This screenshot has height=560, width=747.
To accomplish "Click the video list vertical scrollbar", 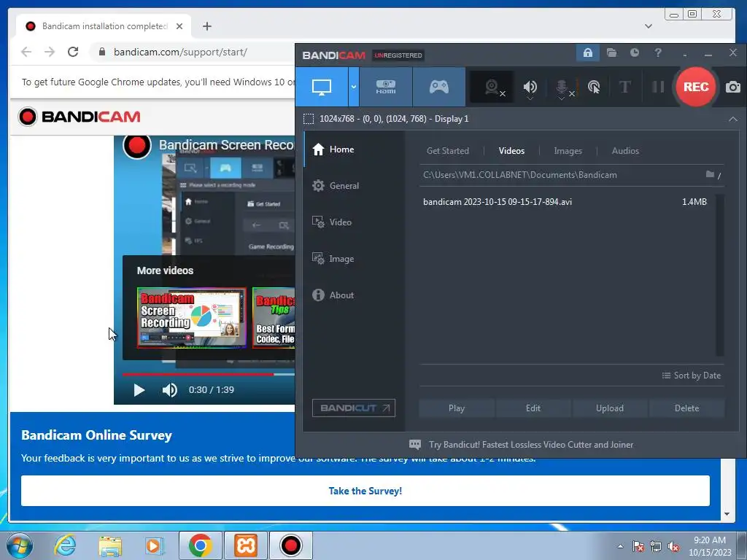I will point(720,275).
